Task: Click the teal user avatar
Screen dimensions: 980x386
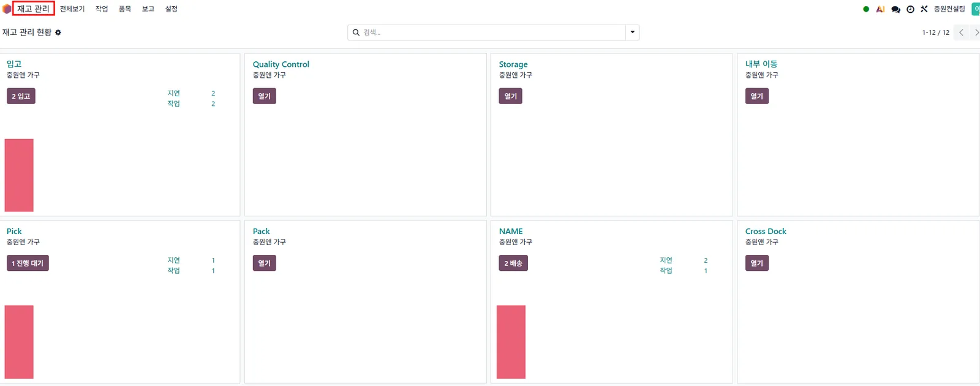Action: (976, 9)
